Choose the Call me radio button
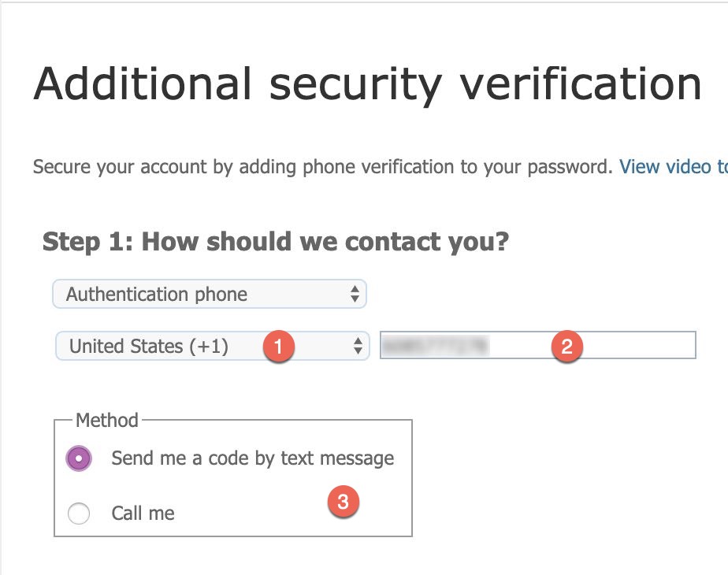This screenshot has width=728, height=575. click(x=80, y=514)
